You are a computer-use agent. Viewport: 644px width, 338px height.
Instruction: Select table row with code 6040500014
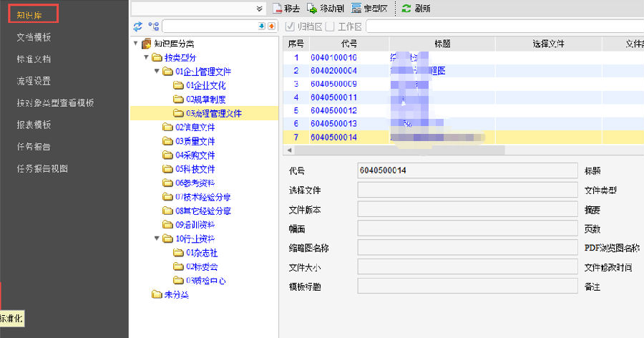click(x=463, y=137)
